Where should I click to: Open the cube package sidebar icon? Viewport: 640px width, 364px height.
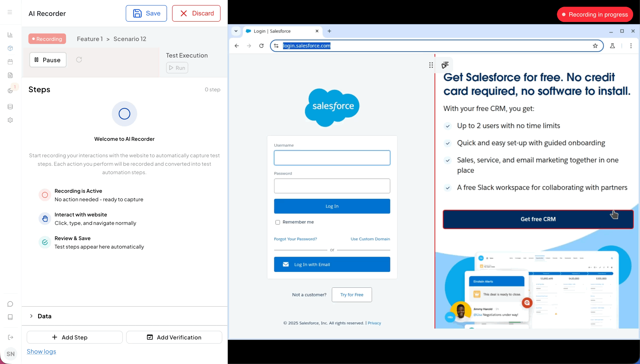point(10,48)
